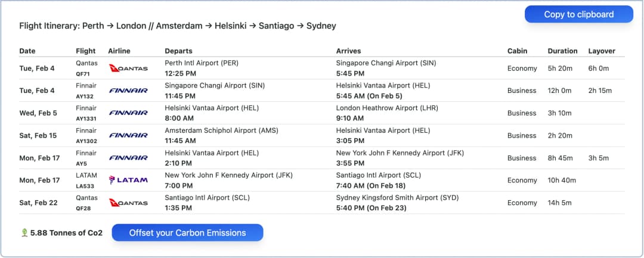Click the Finnair logo for flight AY1331
Screen dimensions: 644x258
pos(128,113)
